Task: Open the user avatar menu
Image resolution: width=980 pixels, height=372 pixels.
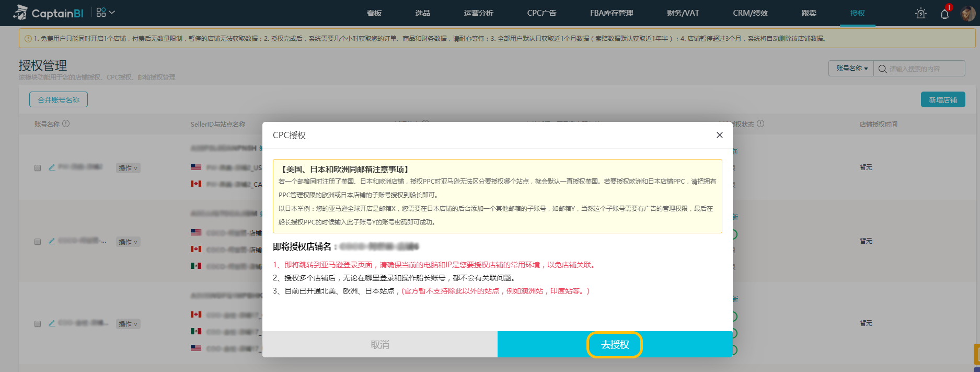Action: coord(967,14)
